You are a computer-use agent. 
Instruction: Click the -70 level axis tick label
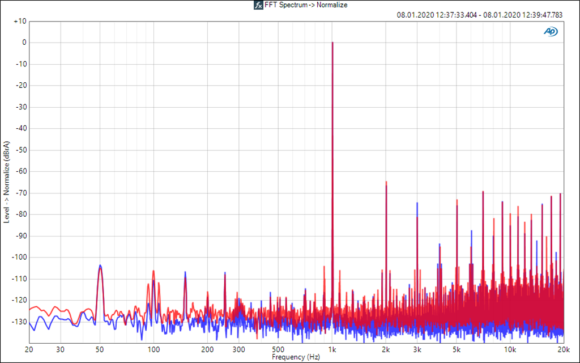(x=21, y=193)
